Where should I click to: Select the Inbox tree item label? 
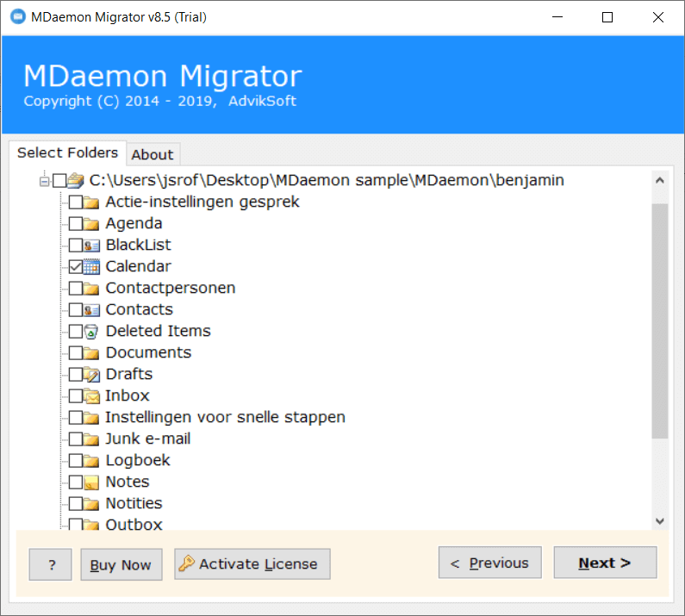pyautogui.click(x=128, y=395)
